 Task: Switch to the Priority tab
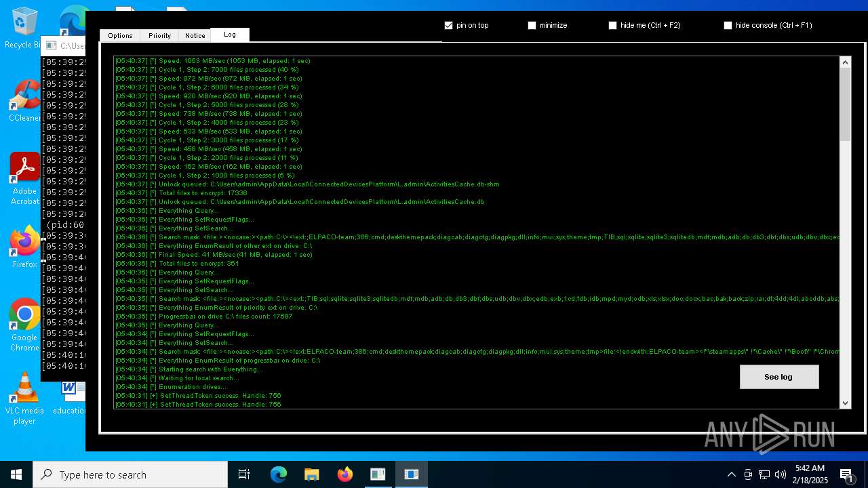point(159,36)
